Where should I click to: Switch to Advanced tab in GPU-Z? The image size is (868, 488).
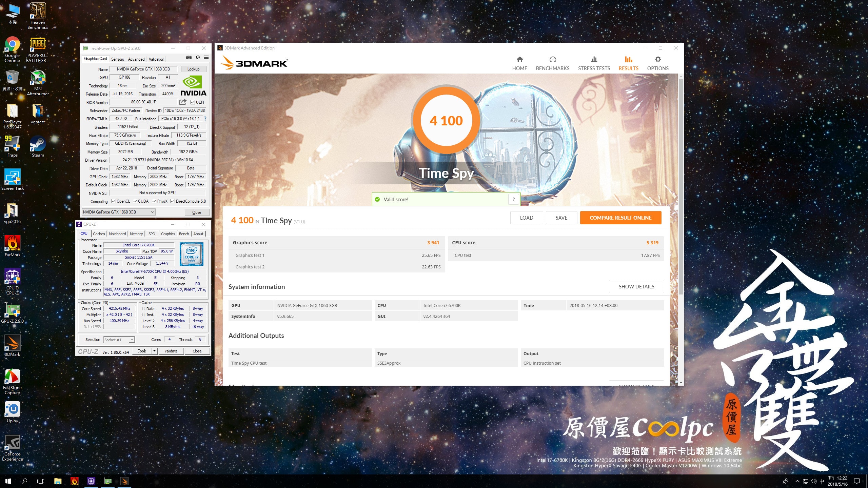tap(136, 59)
